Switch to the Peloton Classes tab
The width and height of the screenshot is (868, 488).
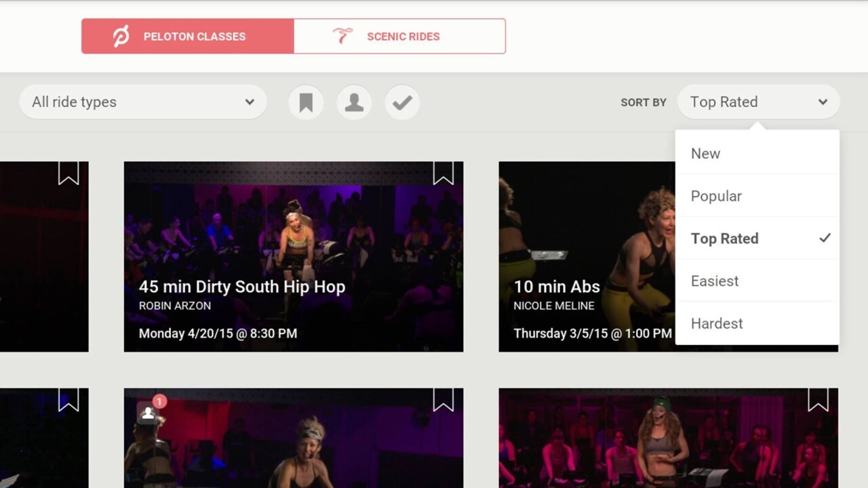[187, 36]
